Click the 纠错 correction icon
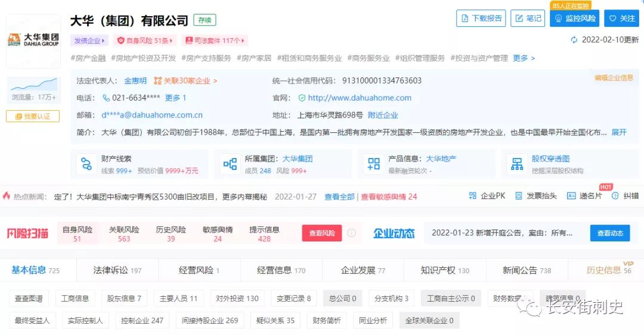 615,196
